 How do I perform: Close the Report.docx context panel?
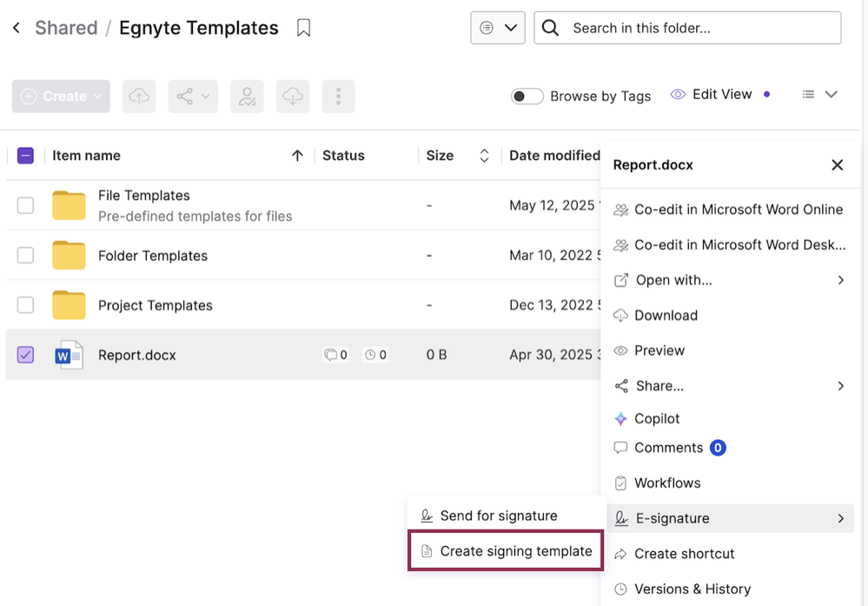(837, 165)
